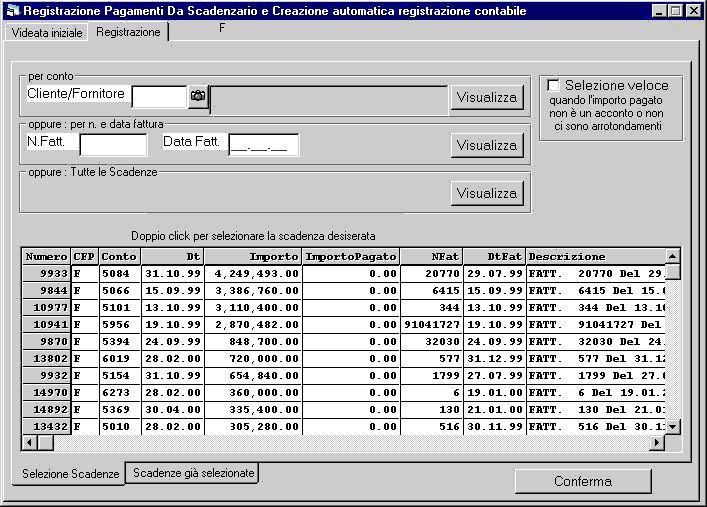This screenshot has height=507, width=707.
Task: Click the NFat cell 91041727
Action: coord(432,324)
